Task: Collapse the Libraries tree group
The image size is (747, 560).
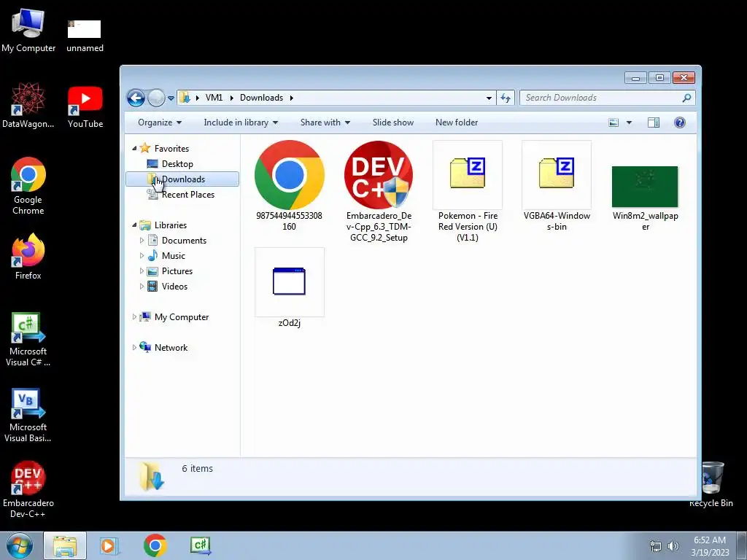Action: pyautogui.click(x=134, y=225)
